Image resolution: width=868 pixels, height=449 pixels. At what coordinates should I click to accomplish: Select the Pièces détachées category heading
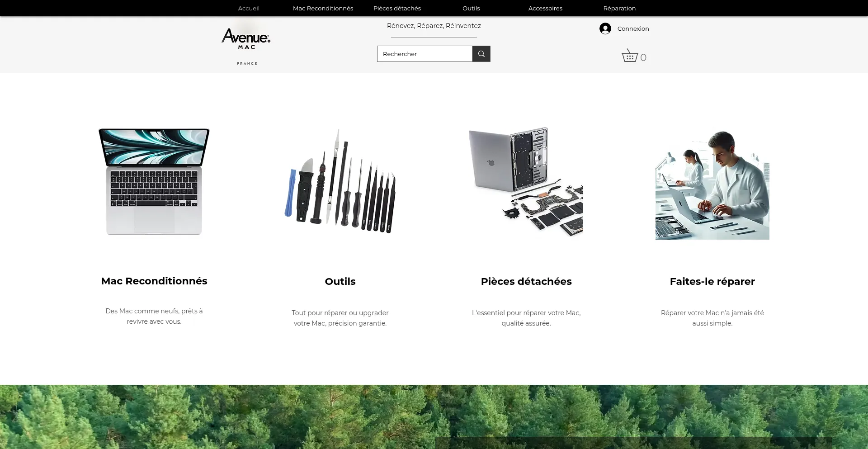(x=526, y=281)
